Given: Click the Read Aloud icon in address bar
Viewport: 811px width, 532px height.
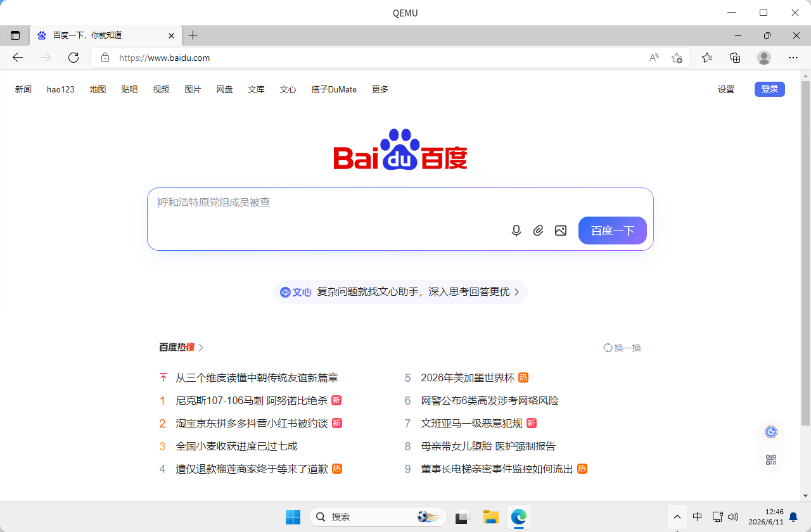Looking at the screenshot, I should point(655,58).
